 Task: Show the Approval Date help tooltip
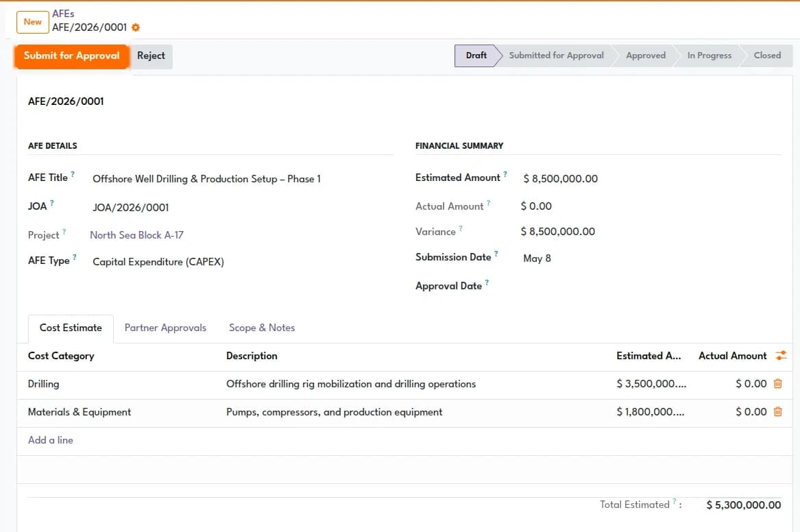tap(487, 282)
